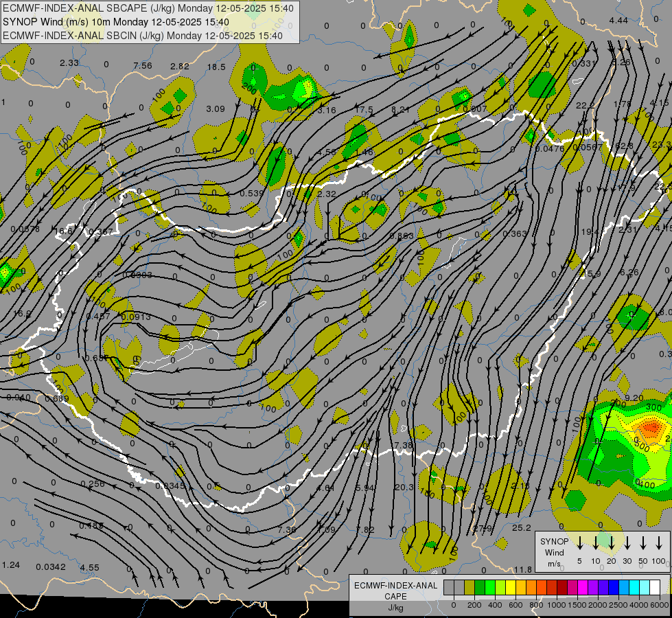Image resolution: width=672 pixels, height=618 pixels.
Task: Click the map value 11.8
Action: click(x=523, y=569)
